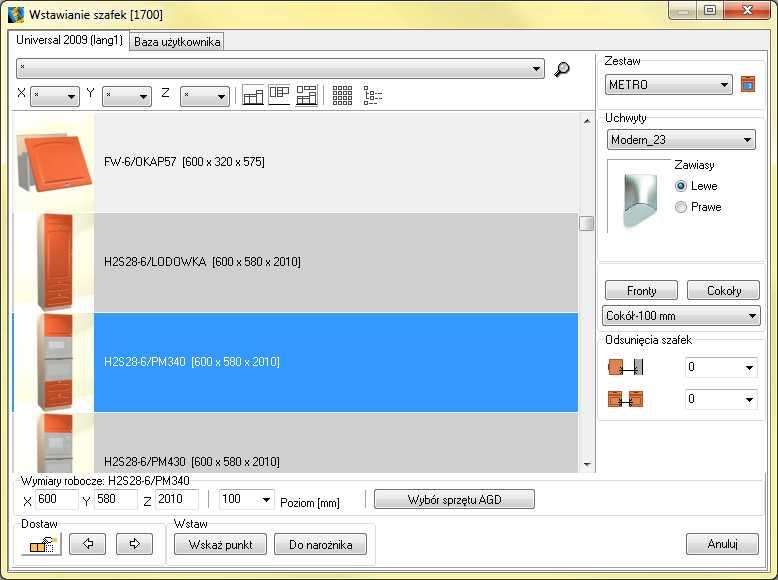The width and height of the screenshot is (778, 580).
Task: Click the Anuluj button
Action: click(722, 544)
